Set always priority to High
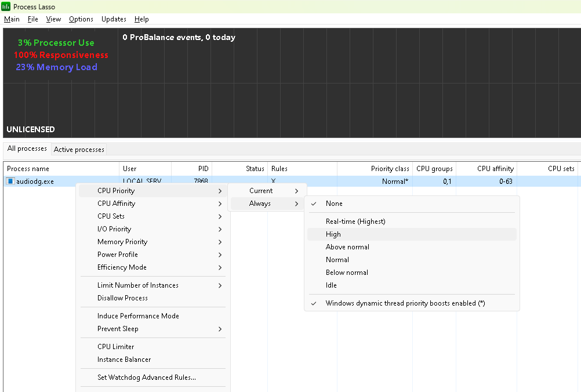This screenshot has height=392, width=581. (x=412, y=234)
